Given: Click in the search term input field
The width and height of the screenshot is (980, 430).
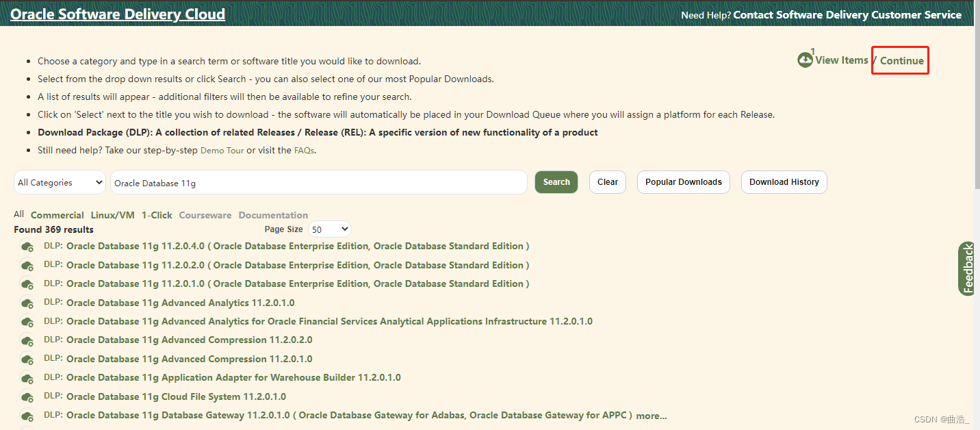Looking at the screenshot, I should 319,182.
